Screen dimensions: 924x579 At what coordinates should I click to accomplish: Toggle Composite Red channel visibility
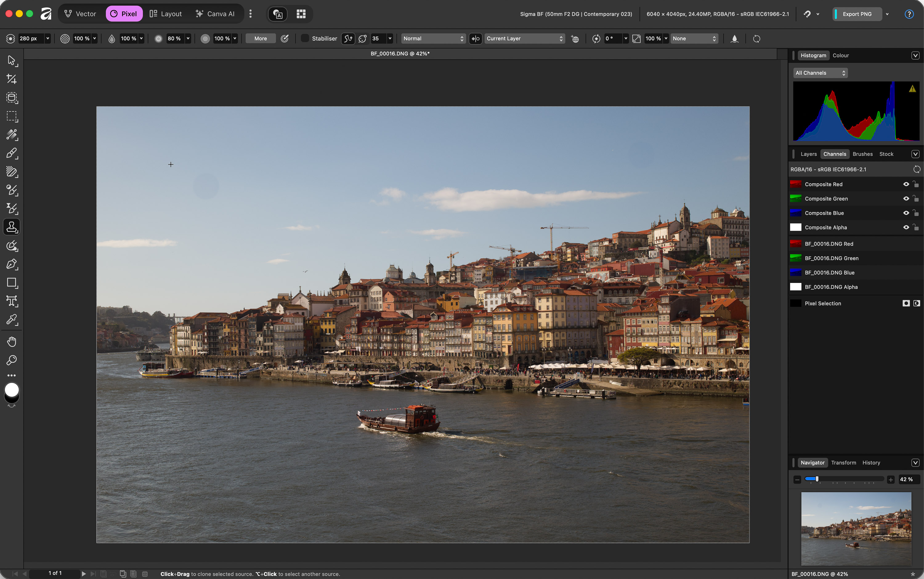[906, 184]
